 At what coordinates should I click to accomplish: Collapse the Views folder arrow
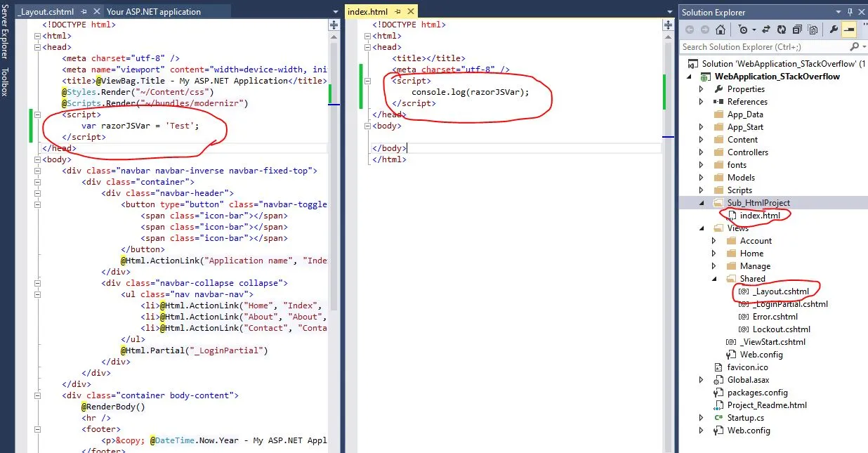[x=701, y=228]
